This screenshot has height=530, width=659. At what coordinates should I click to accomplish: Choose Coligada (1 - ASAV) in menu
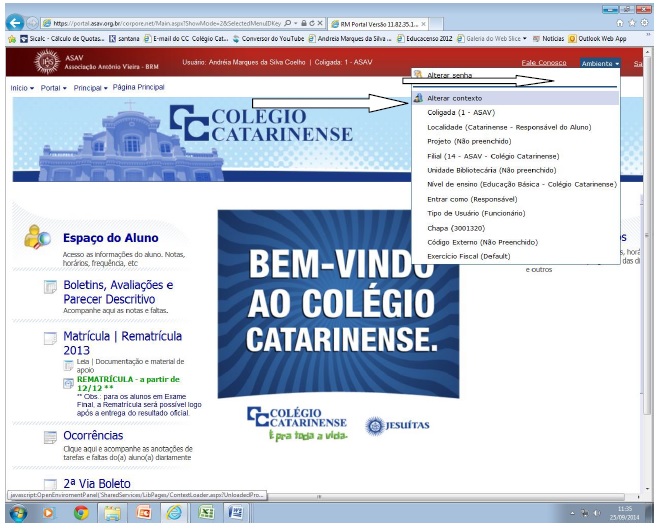tap(461, 113)
